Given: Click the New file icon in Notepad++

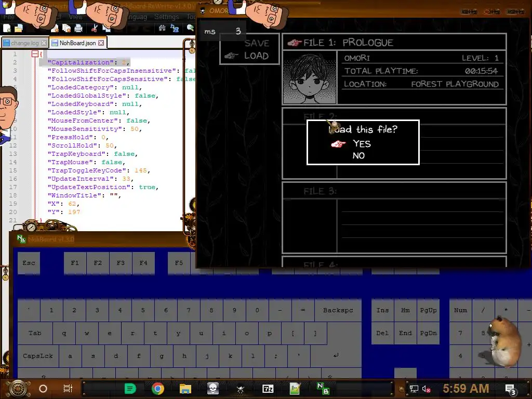Looking at the screenshot, I should 6,29.
